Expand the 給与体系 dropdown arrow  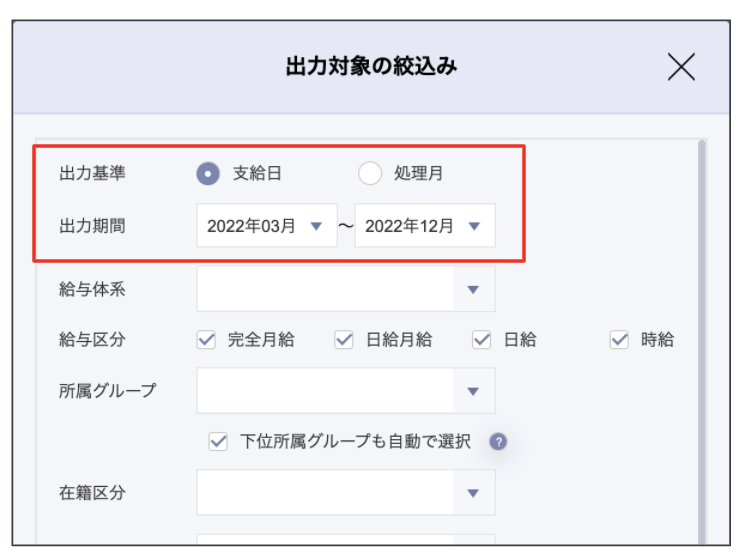pos(474,289)
